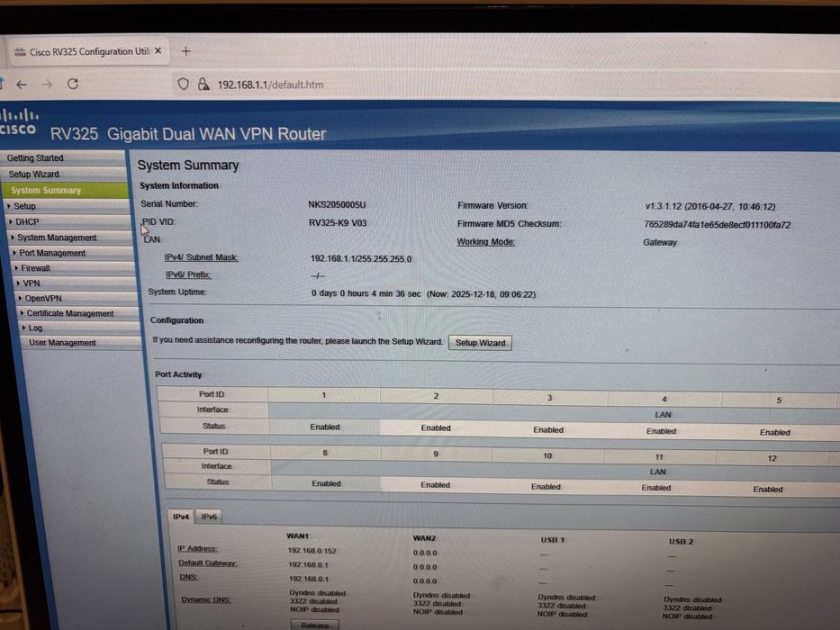This screenshot has width=840, height=630.
Task: Select System Summary in sidebar
Action: tap(66, 190)
